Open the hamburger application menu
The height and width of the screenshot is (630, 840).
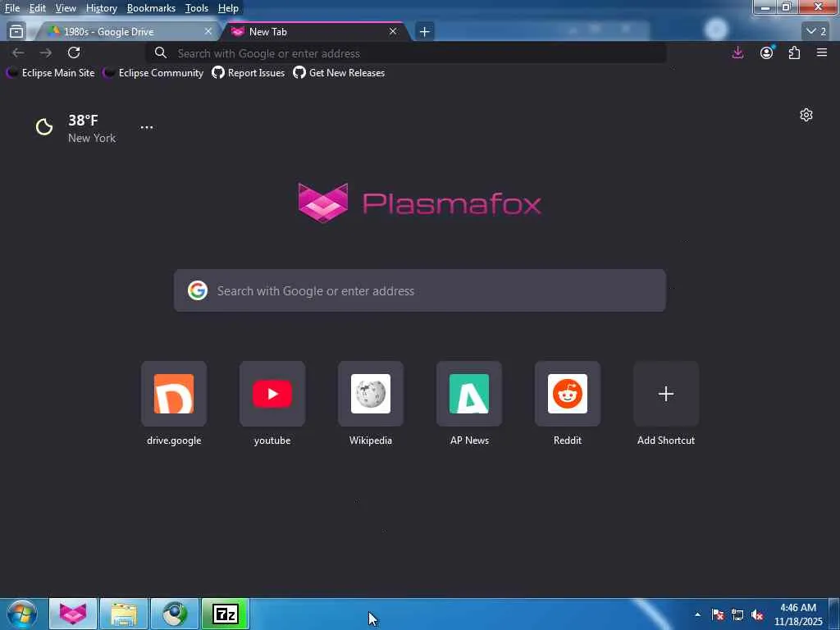click(822, 52)
